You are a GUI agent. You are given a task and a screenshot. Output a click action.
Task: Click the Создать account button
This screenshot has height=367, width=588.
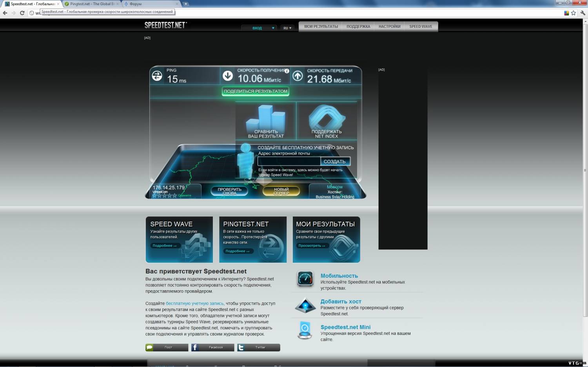click(x=335, y=161)
